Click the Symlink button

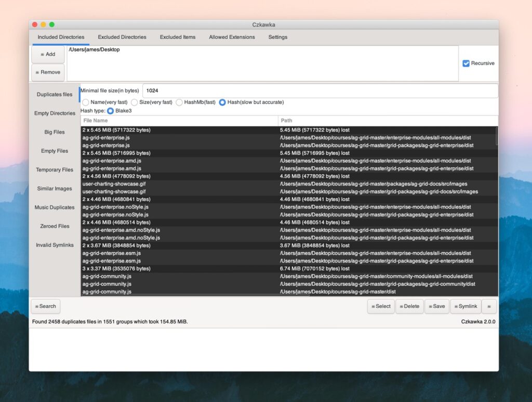point(465,306)
